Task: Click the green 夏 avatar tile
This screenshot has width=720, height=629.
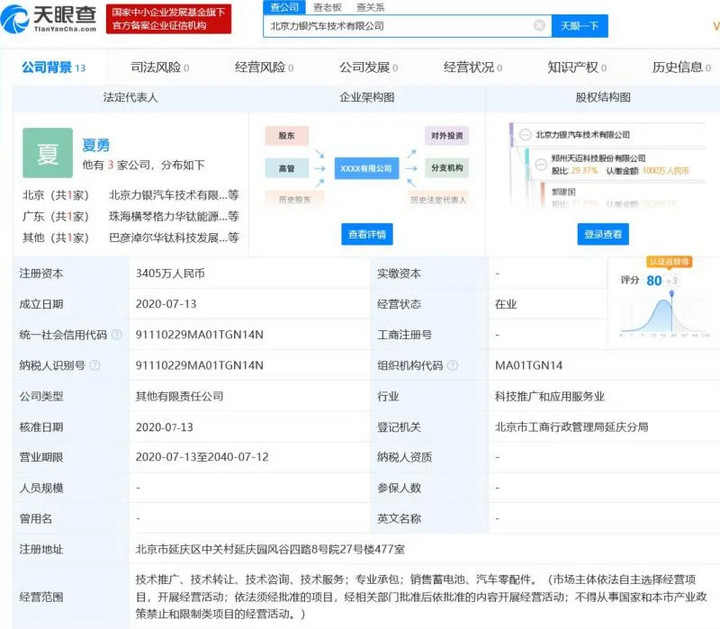Action: (48, 153)
